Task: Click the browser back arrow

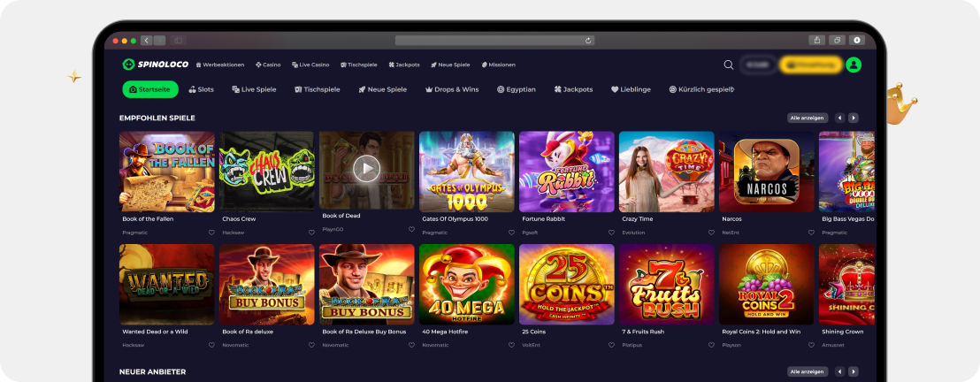Action: [x=147, y=41]
